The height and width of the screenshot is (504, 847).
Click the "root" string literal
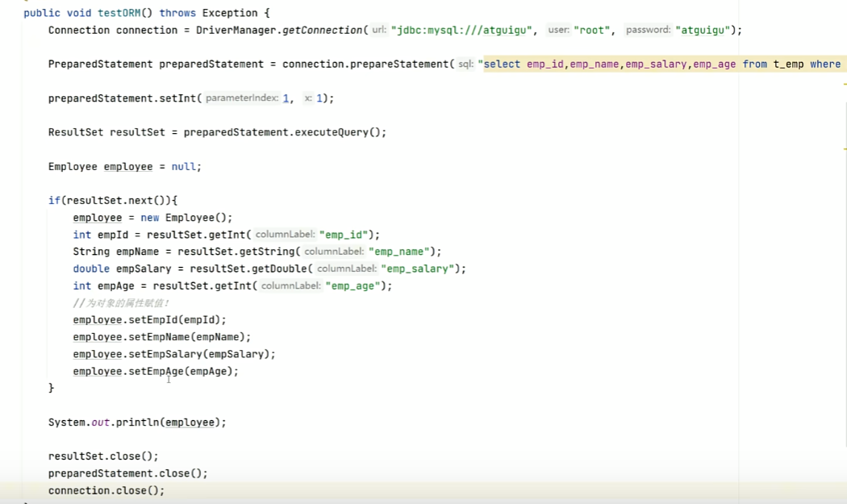click(x=592, y=31)
